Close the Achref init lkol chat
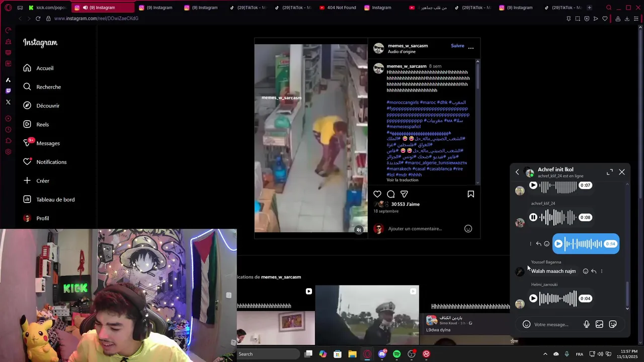This screenshot has width=644, height=362. point(622,172)
